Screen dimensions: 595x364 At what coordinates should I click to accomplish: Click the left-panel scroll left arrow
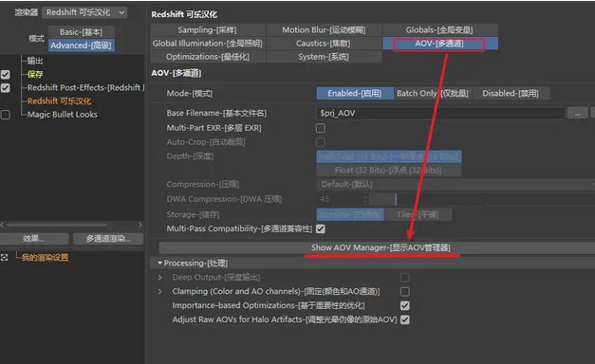pyautogui.click(x=2, y=225)
